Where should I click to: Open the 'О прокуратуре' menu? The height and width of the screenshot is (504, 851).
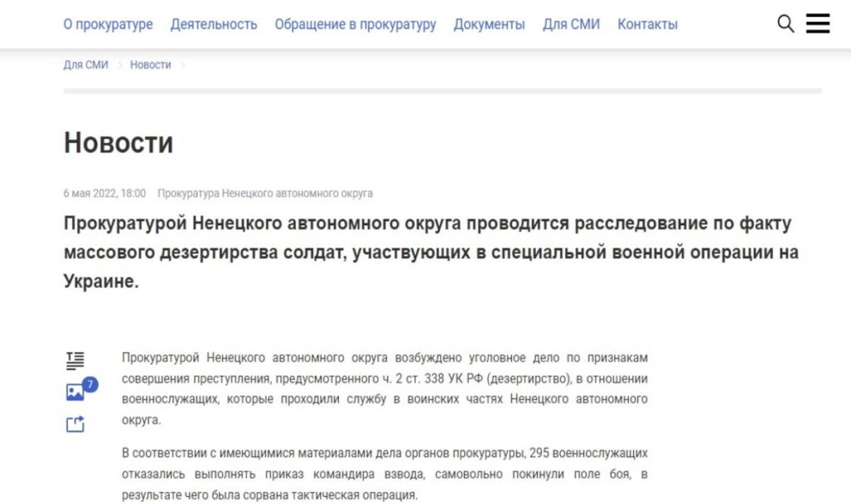(x=108, y=24)
